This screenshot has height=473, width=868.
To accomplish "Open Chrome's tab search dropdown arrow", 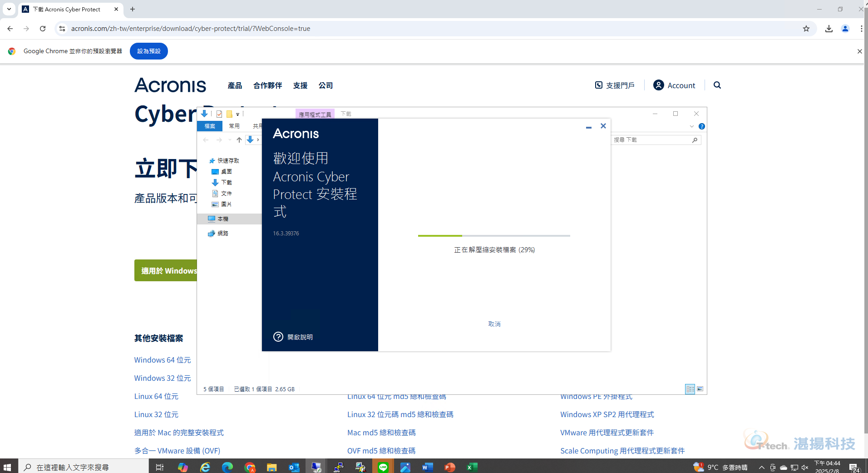I will 9,9.
